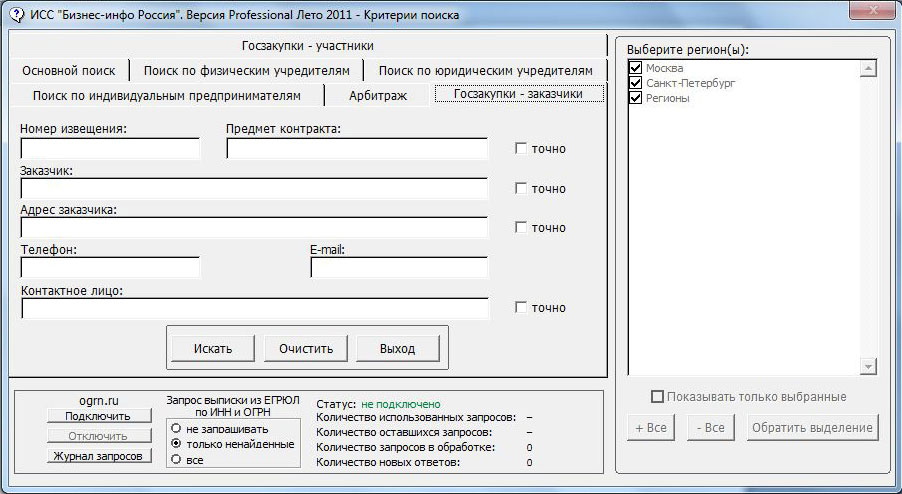Focus the Номер извещения input field

[110, 149]
